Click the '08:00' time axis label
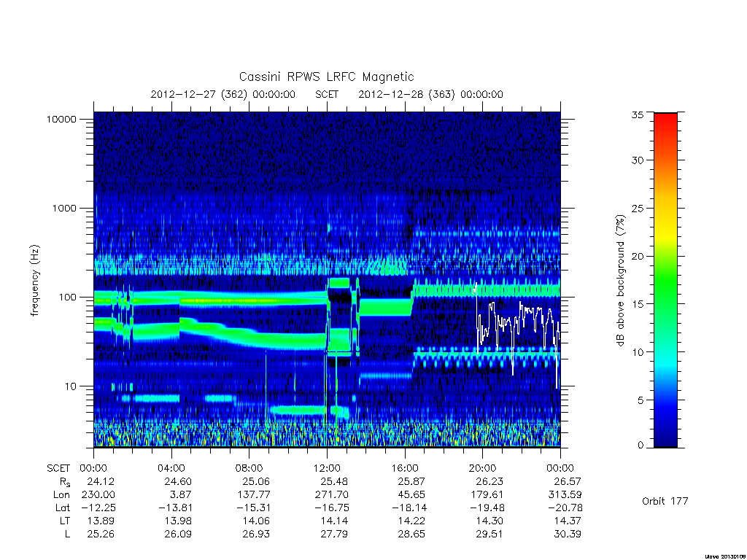747x560 pixels. click(x=249, y=468)
